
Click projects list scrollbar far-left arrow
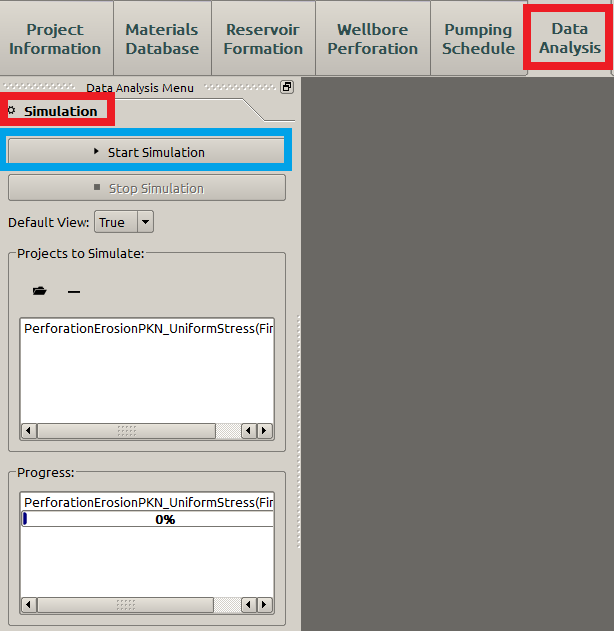click(29, 431)
